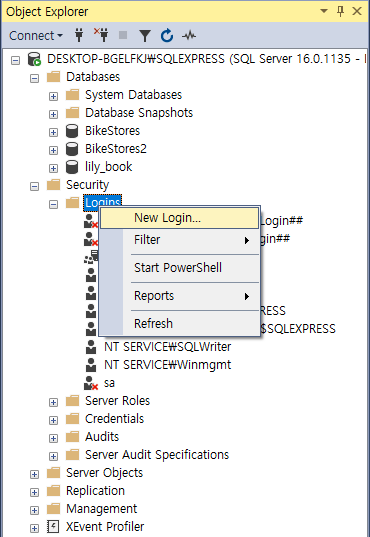Click the Security folder icon
Image resolution: width=370 pixels, height=537 pixels.
point(53,185)
